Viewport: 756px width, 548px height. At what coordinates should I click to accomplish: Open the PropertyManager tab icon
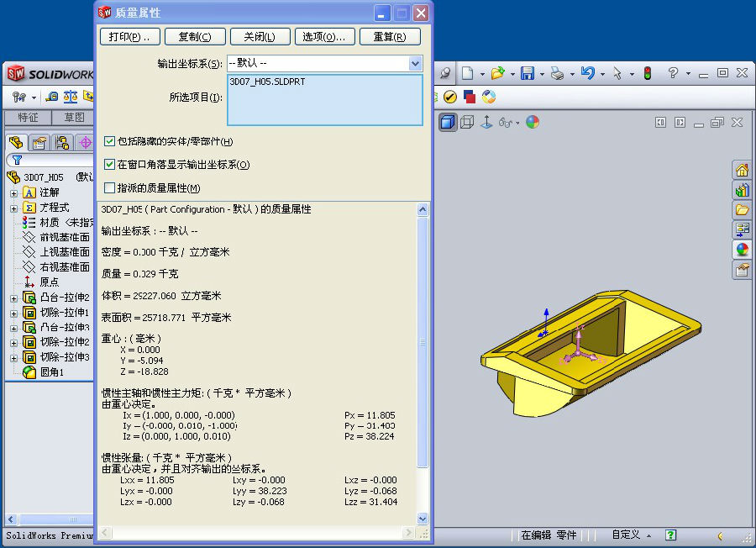click(39, 142)
